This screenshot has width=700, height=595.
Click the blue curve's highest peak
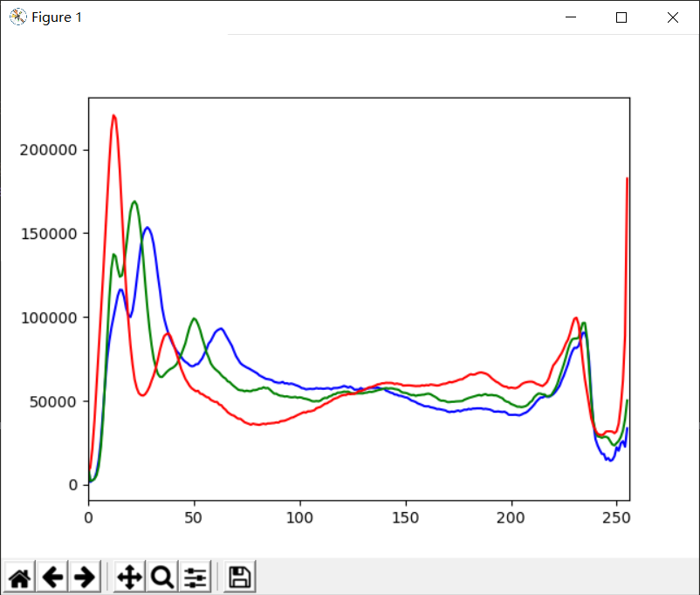point(148,228)
